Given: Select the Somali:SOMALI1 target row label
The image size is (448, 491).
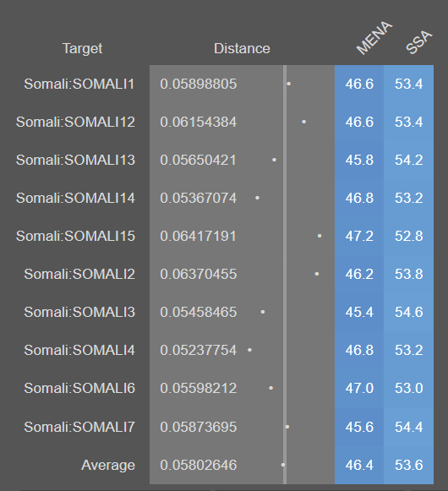Looking at the screenshot, I should point(79,84).
